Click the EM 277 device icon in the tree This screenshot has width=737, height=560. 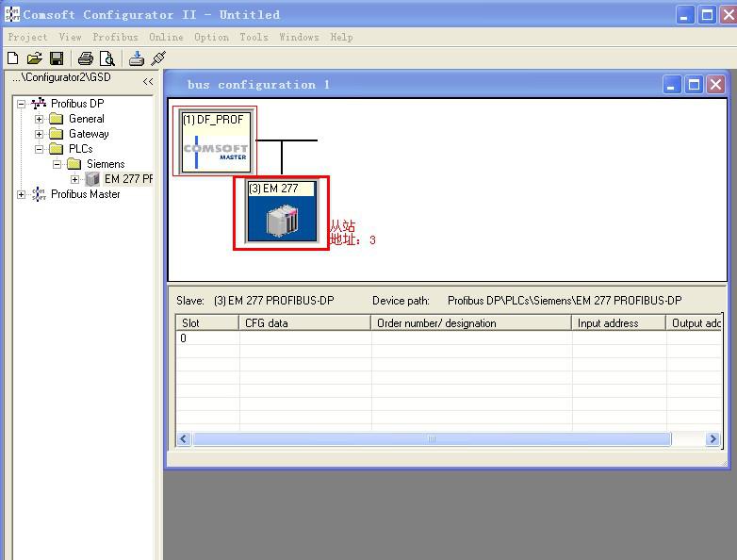(92, 179)
